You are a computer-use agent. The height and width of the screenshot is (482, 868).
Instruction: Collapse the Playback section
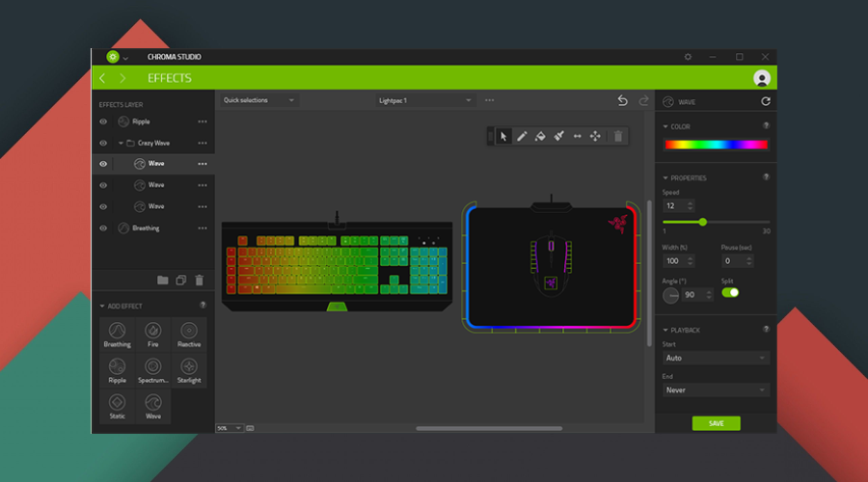665,330
